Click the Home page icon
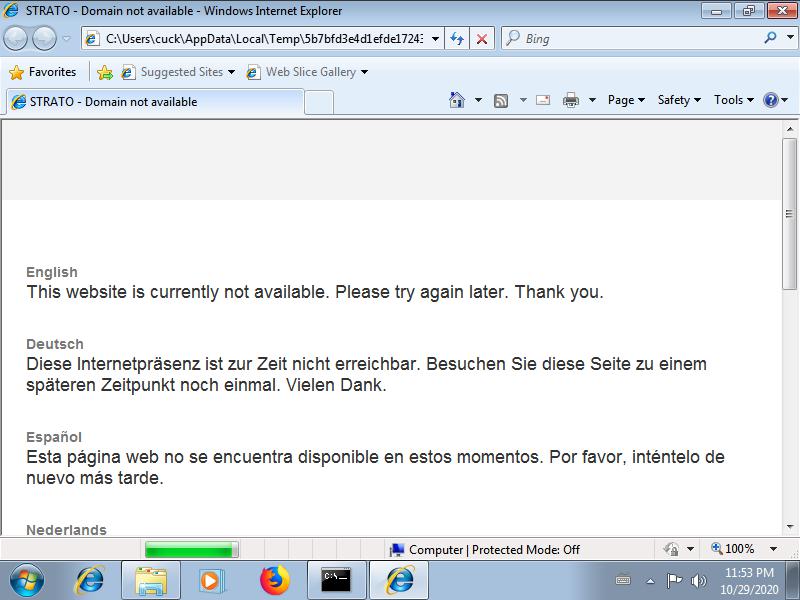 point(457,100)
